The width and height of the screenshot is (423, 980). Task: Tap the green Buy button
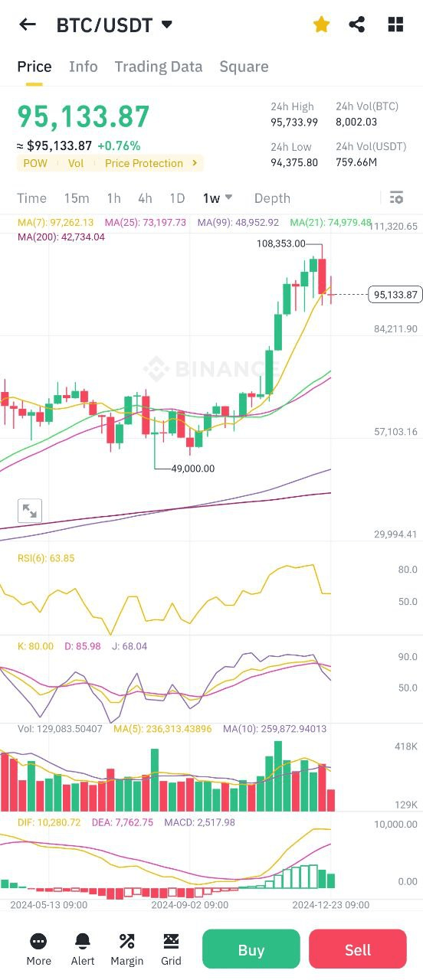251,949
